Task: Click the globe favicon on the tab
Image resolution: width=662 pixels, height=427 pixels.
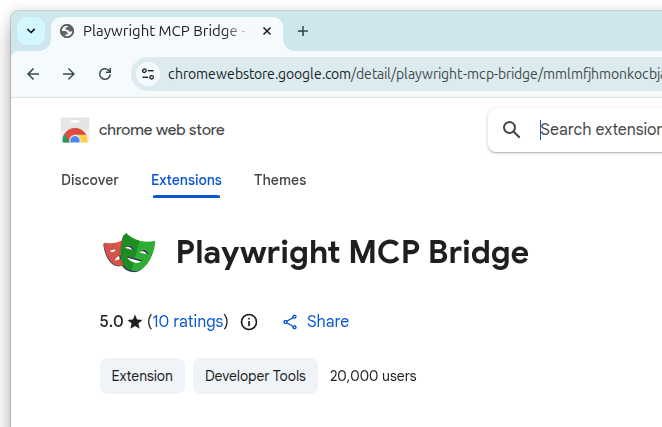Action: [x=67, y=31]
